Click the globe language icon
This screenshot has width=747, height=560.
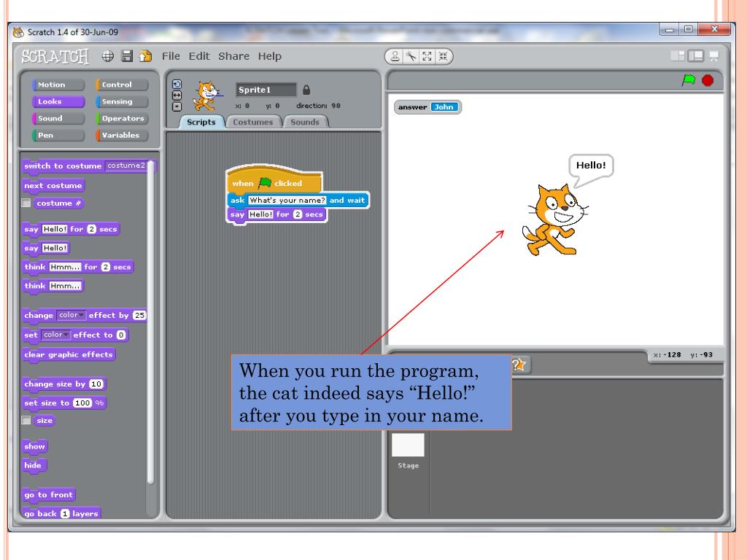tap(108, 56)
